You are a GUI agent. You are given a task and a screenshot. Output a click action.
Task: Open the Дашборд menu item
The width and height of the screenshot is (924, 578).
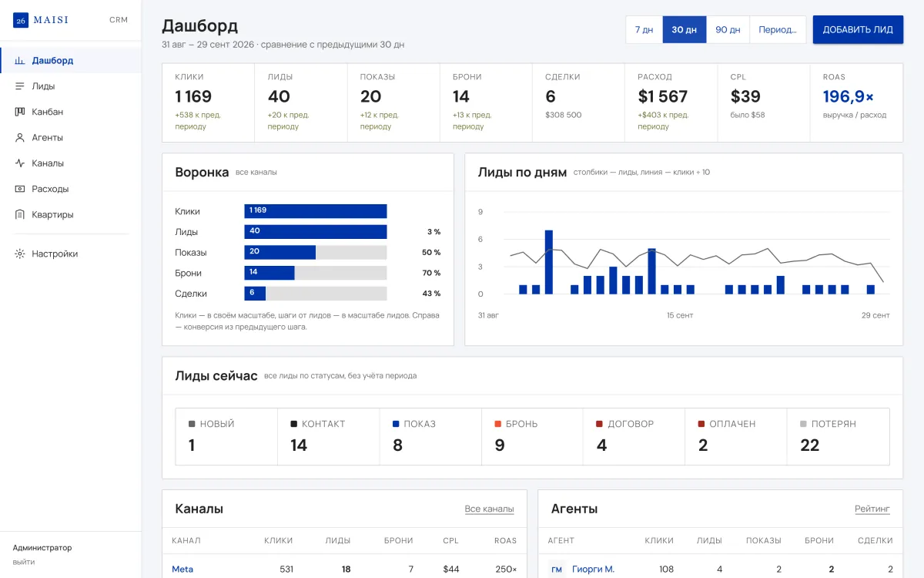click(71, 60)
